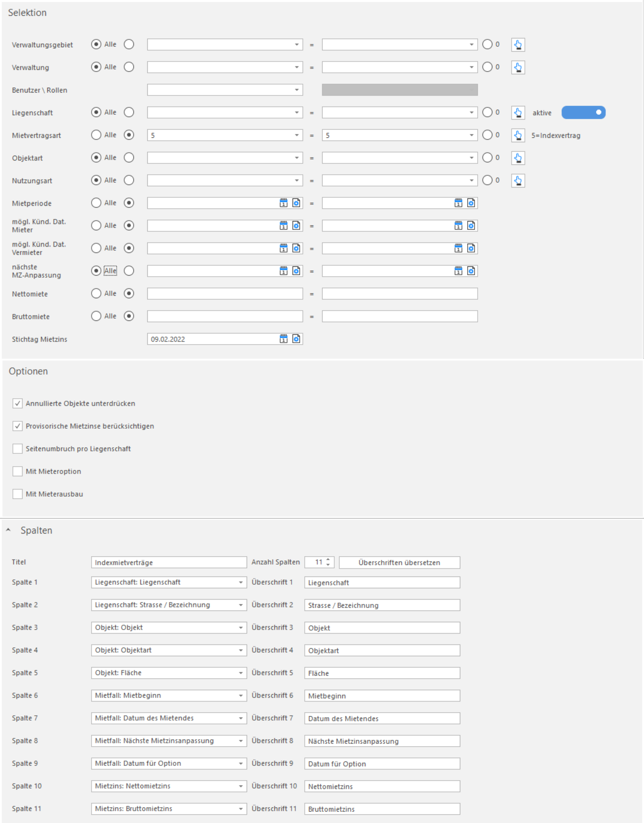Image resolution: width=644 pixels, height=823 pixels.
Task: Check the Mit Mieterausbau option
Action: tap(18, 494)
